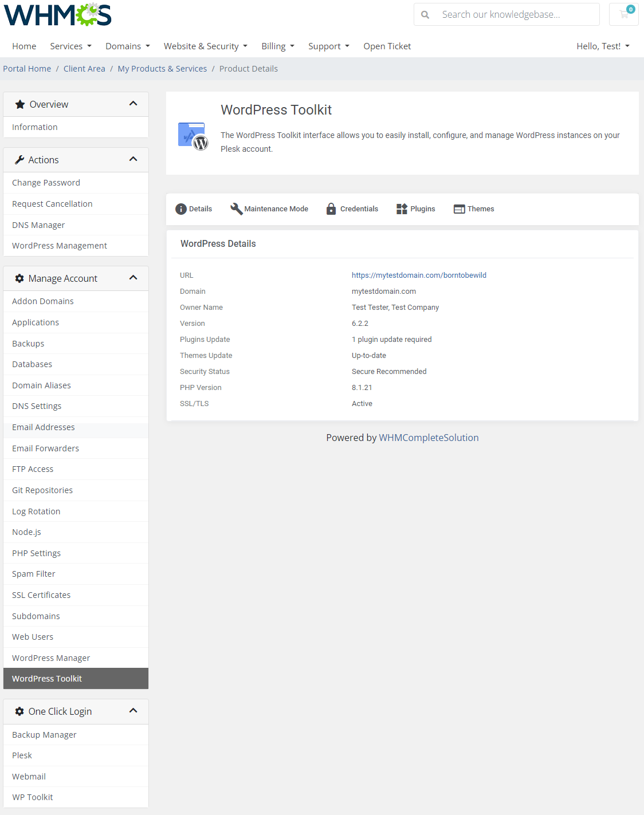The image size is (644, 815).
Task: Open the borntobewild site URL link
Action: click(x=419, y=275)
